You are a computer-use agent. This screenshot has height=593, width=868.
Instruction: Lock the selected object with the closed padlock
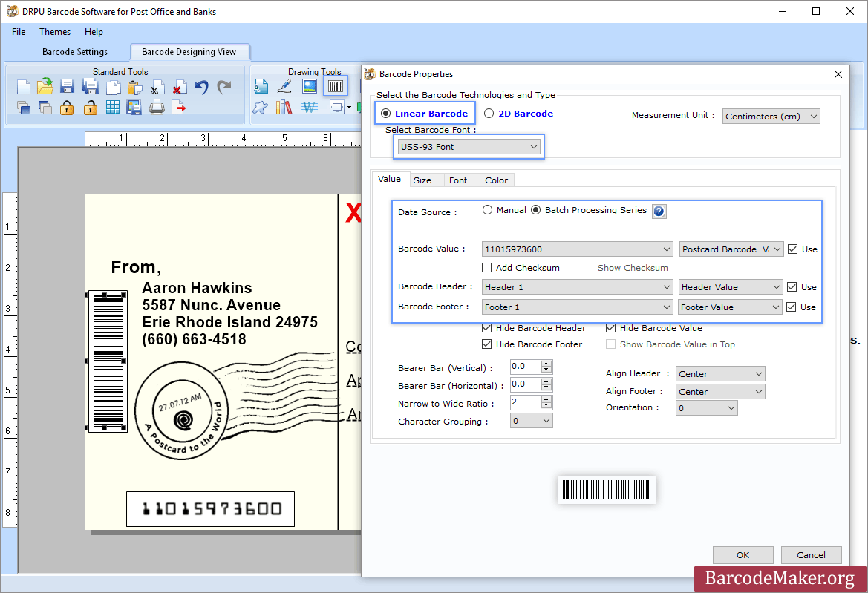67,108
